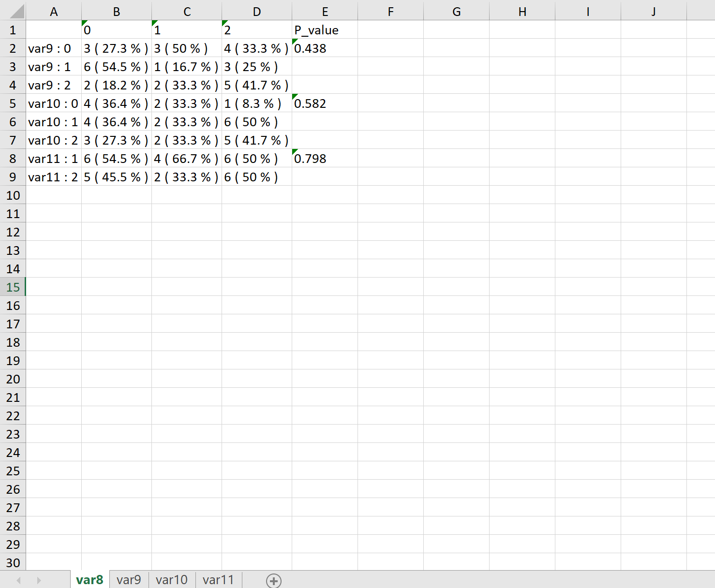Click cell '3 ( 50 % )'

(187, 48)
